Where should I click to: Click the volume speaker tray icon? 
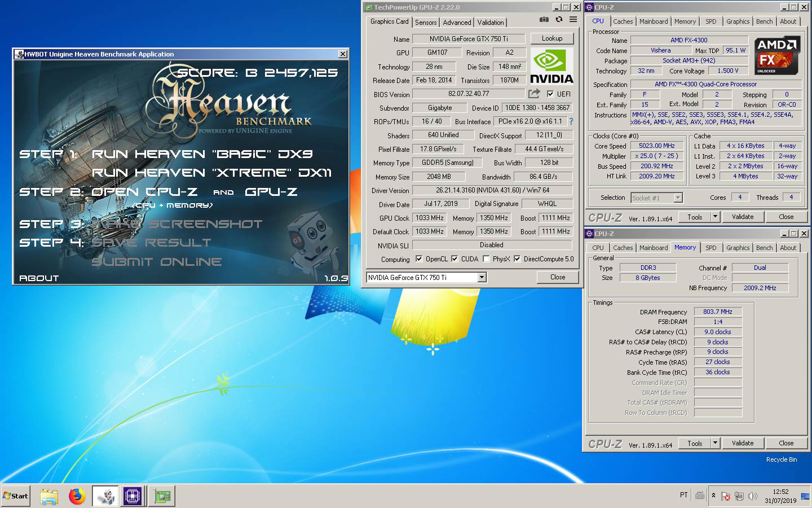click(752, 496)
